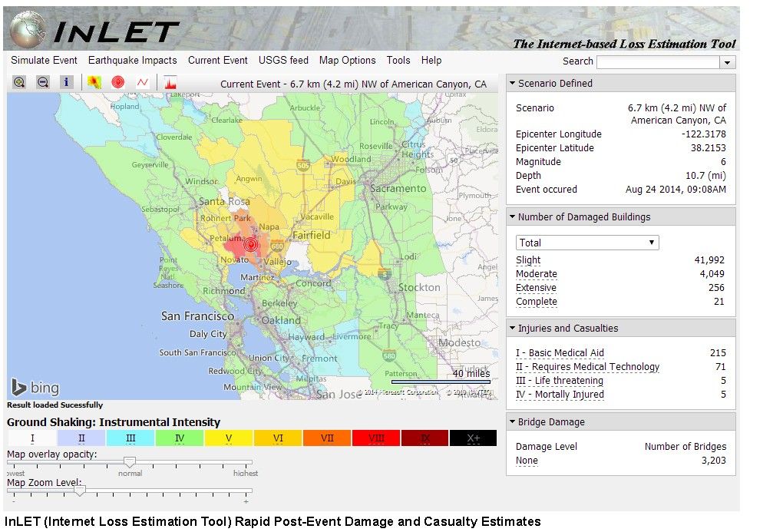
Task: Collapse the Injuries and Casualties panel
Action: click(x=512, y=329)
